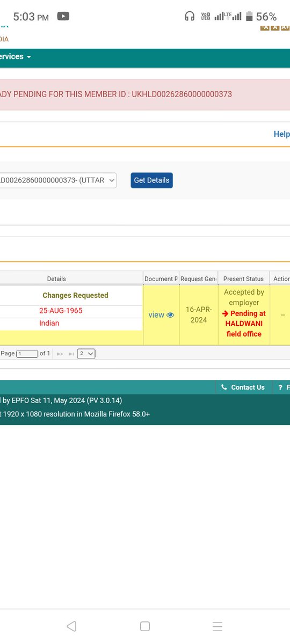
Task: Select the Indian nationality value
Action: (x=49, y=323)
